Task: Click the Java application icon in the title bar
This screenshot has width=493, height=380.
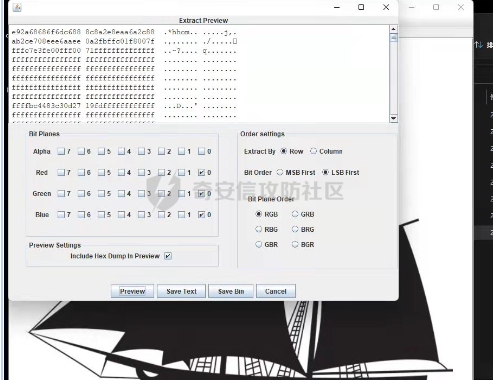Action: (17, 7)
